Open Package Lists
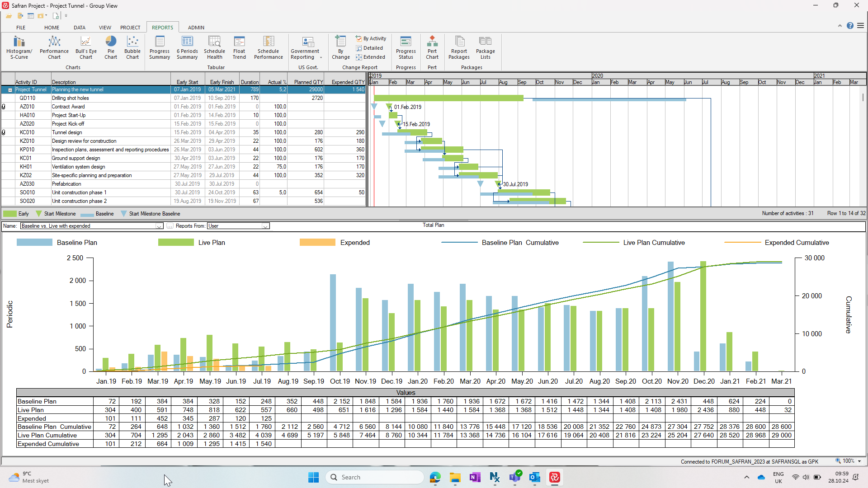The image size is (868, 488). [x=486, y=47]
